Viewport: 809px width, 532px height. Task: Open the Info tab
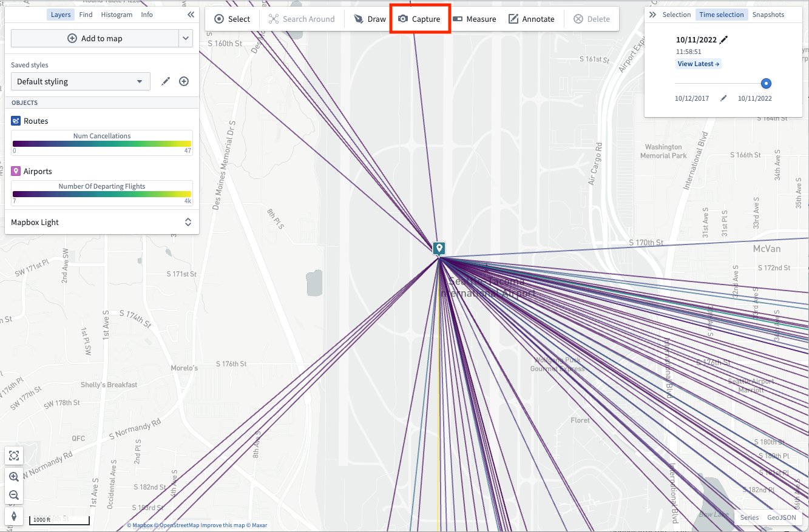pyautogui.click(x=147, y=15)
